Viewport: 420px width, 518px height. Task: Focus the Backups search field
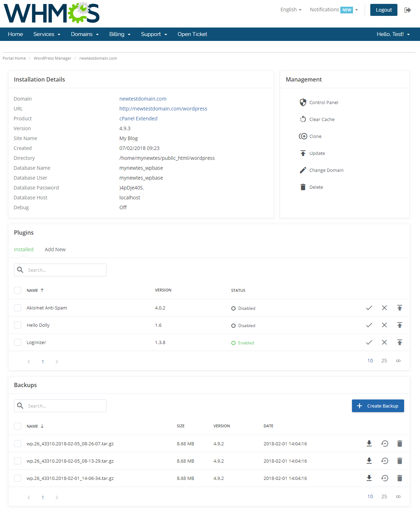click(x=60, y=406)
